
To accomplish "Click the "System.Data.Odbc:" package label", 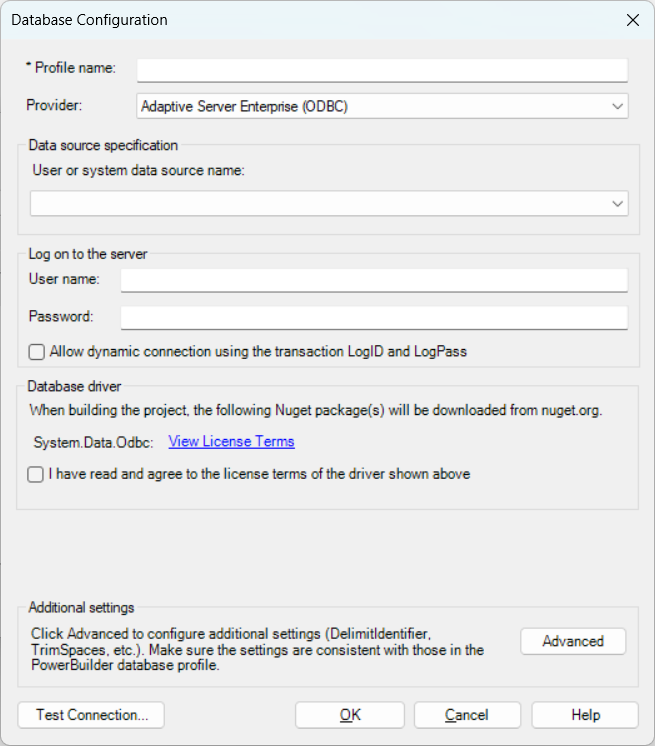I will 92,441.
